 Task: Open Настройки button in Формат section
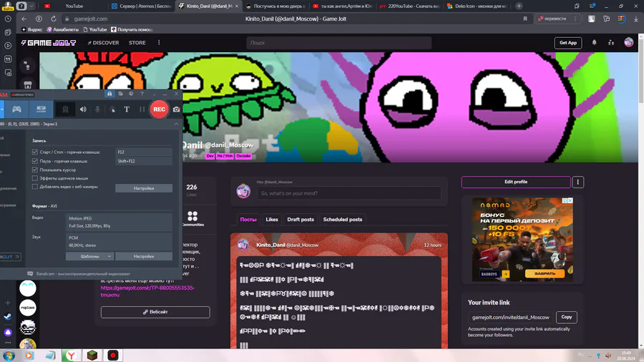point(144,256)
